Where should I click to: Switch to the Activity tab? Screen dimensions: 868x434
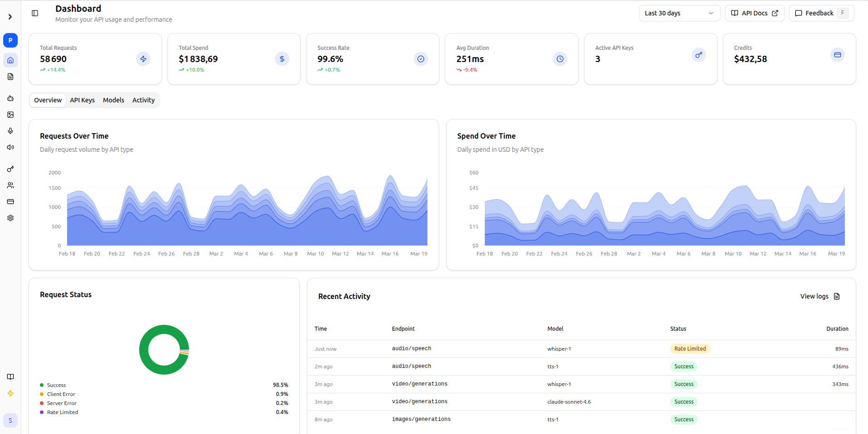point(143,100)
